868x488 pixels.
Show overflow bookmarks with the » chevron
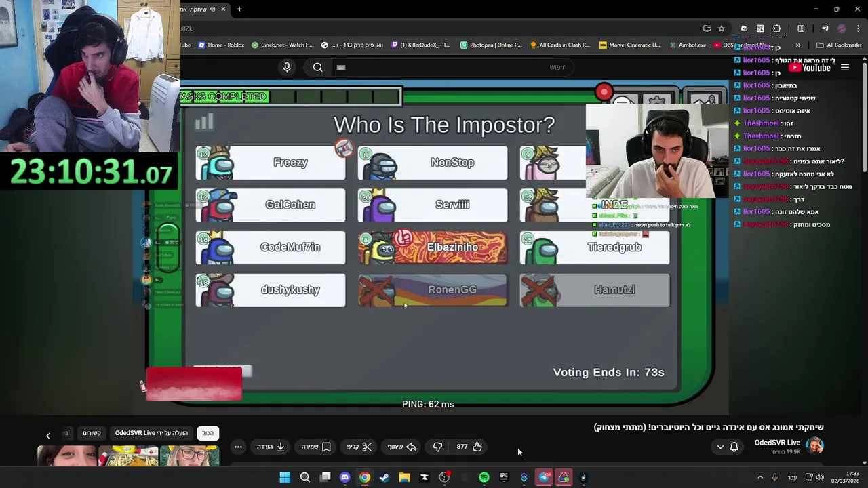point(798,45)
